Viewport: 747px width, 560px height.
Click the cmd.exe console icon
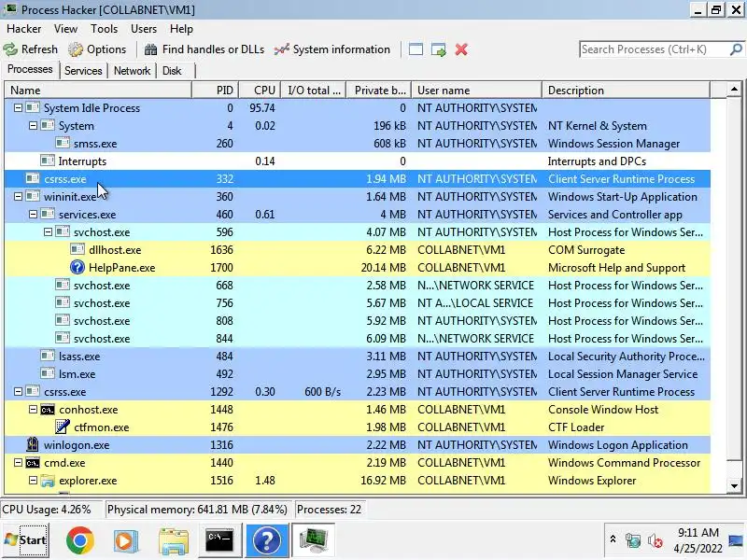(x=33, y=463)
